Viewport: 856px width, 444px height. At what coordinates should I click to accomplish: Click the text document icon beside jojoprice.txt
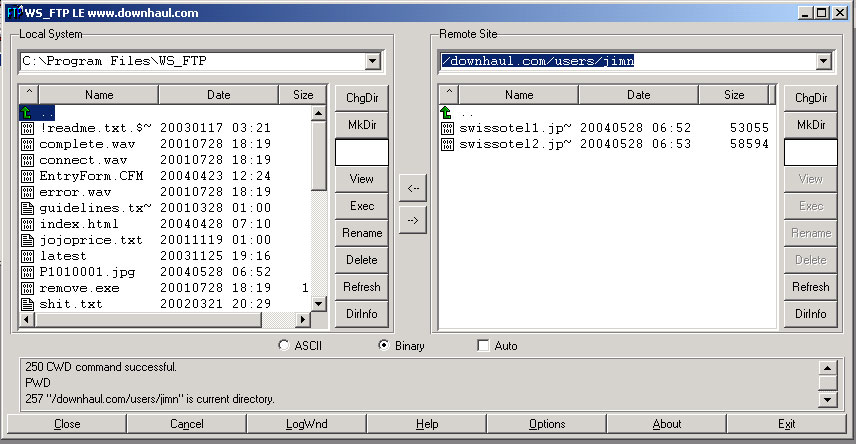point(27,240)
